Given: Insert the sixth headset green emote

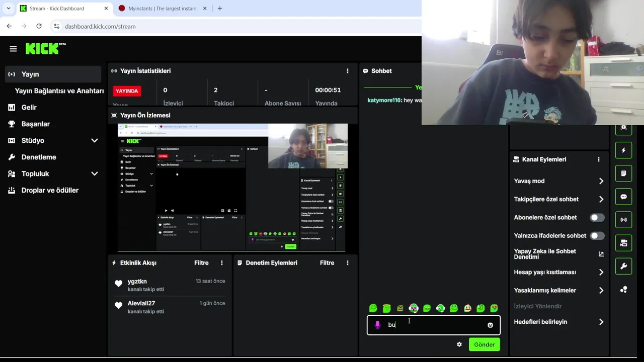Looking at the screenshot, I should [x=440, y=308].
